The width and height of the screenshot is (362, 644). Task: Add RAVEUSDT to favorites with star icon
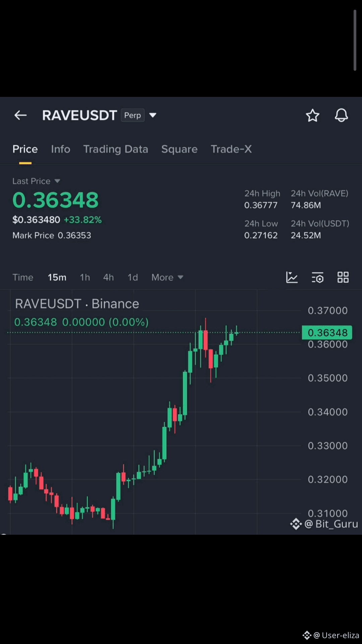click(312, 115)
